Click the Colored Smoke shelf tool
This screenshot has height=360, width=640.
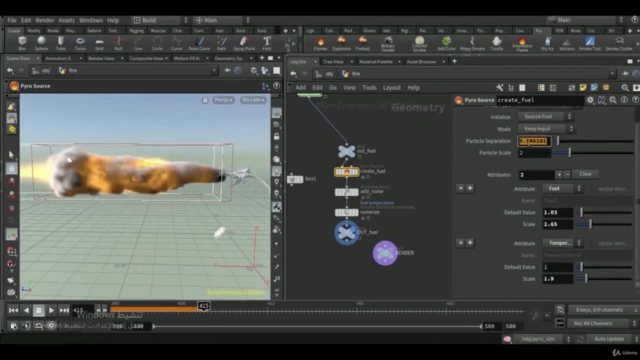click(419, 44)
